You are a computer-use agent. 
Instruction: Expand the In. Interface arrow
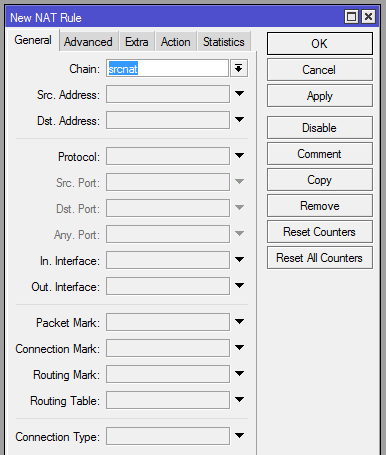coord(239,260)
